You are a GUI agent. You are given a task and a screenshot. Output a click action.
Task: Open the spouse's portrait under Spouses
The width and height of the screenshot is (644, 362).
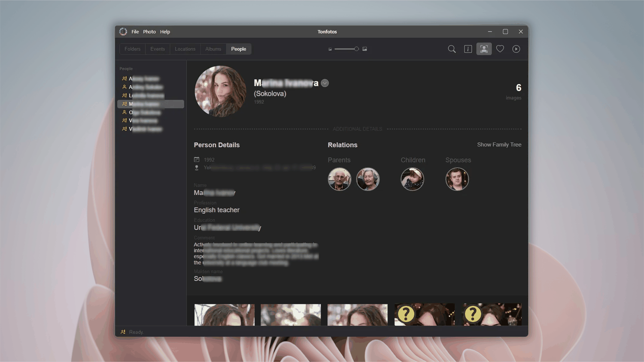[x=457, y=179]
